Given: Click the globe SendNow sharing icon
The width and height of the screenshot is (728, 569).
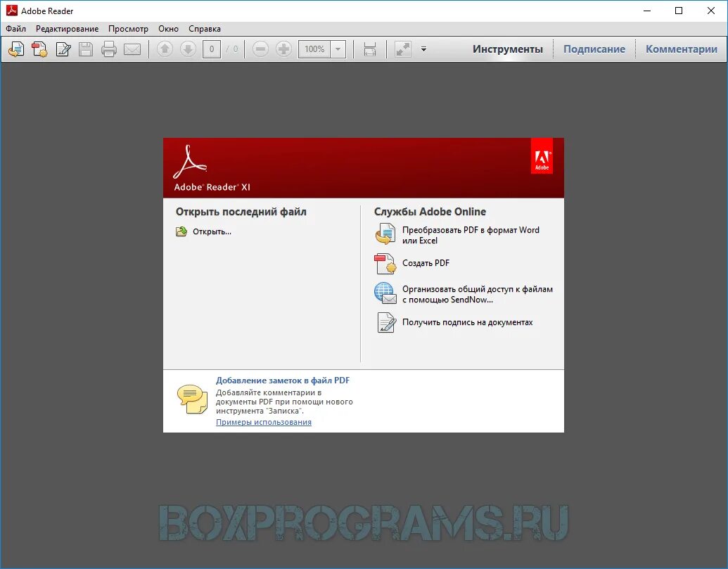Looking at the screenshot, I should (385, 293).
